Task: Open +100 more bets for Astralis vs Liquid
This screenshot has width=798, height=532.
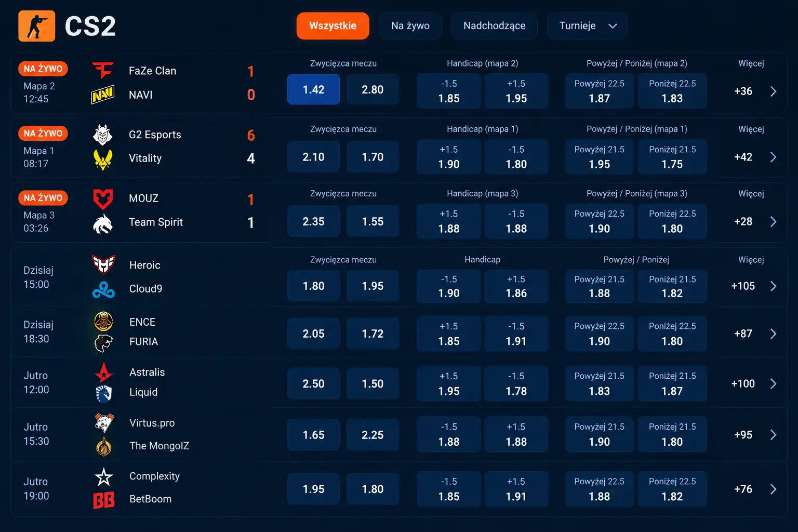Action: (x=743, y=383)
